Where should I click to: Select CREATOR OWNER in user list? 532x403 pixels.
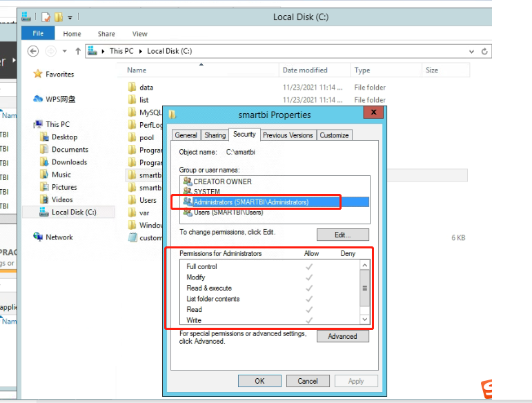pos(275,181)
